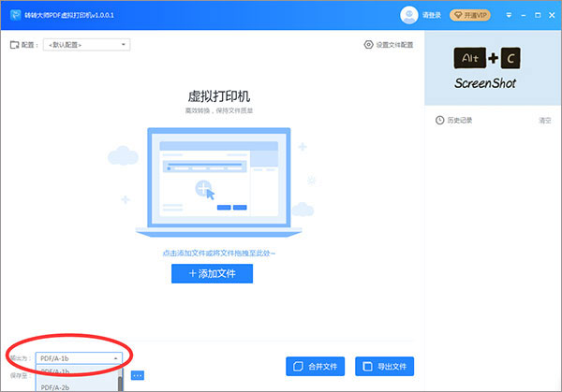Select PDF/A-2b from the dropdown list
562x392 pixels.
pos(77,387)
